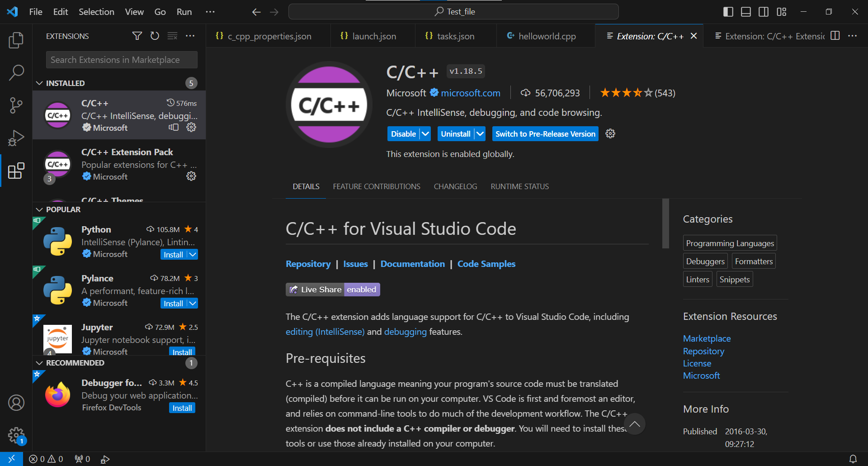Screen dimensions: 868x466
Task: Open the remote window indicator
Action: click(x=11, y=459)
